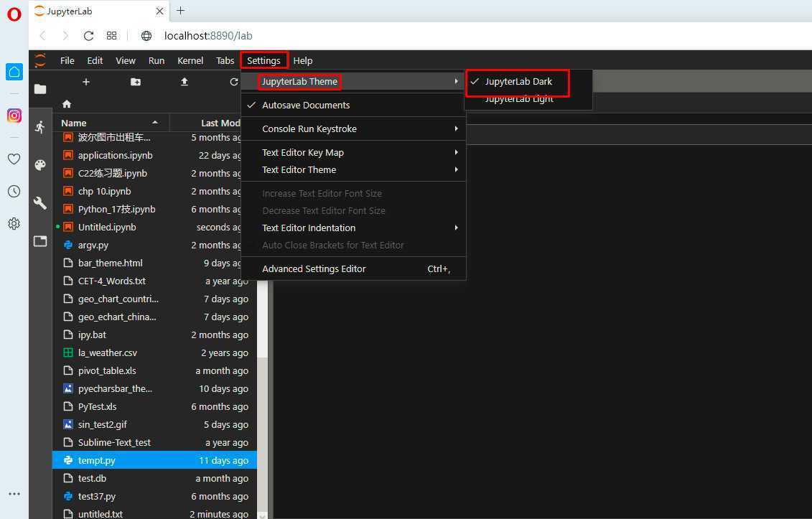Select pivot_table.xls file
The width and height of the screenshot is (812, 519).
[155, 371]
